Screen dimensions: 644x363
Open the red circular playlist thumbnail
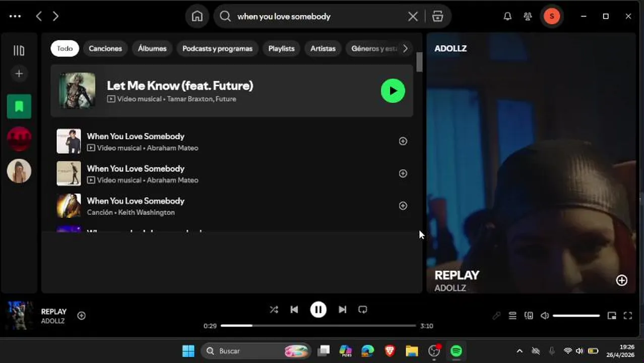19,139
